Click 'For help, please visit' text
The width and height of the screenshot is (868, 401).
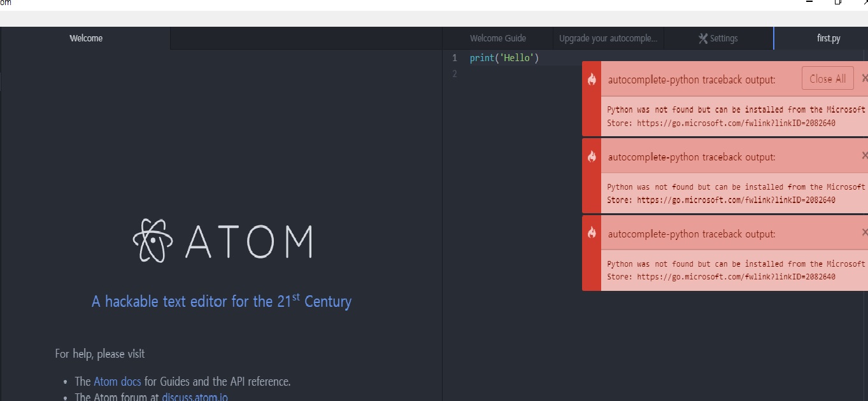point(100,353)
